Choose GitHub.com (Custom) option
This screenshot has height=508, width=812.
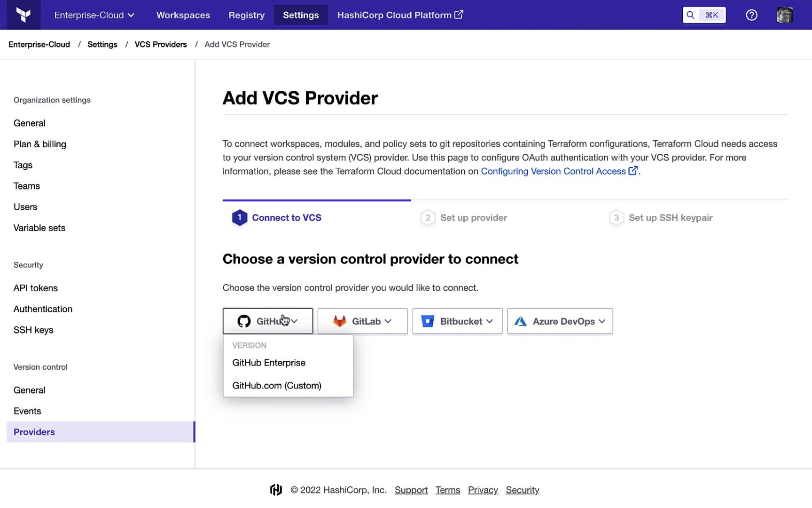click(x=277, y=386)
